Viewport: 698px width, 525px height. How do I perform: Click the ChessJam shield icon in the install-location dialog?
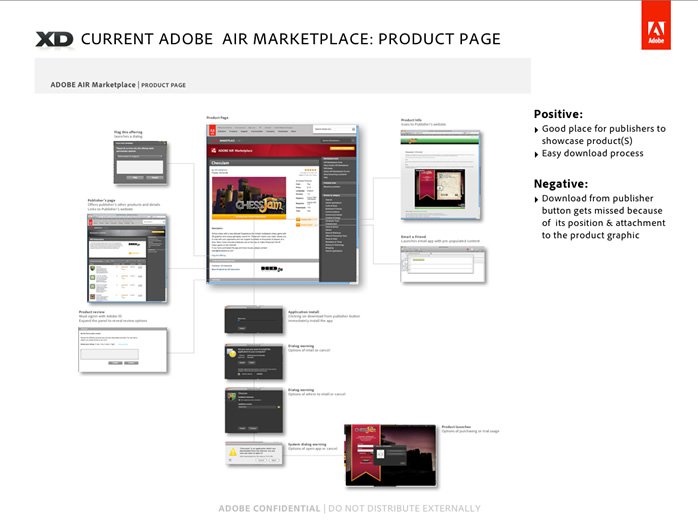pyautogui.click(x=231, y=396)
